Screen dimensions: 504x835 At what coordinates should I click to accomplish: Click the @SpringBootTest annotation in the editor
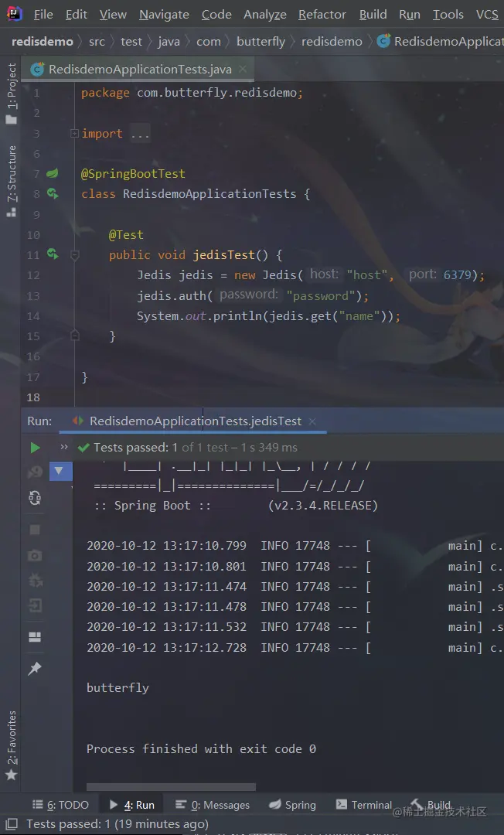pyautogui.click(x=133, y=174)
